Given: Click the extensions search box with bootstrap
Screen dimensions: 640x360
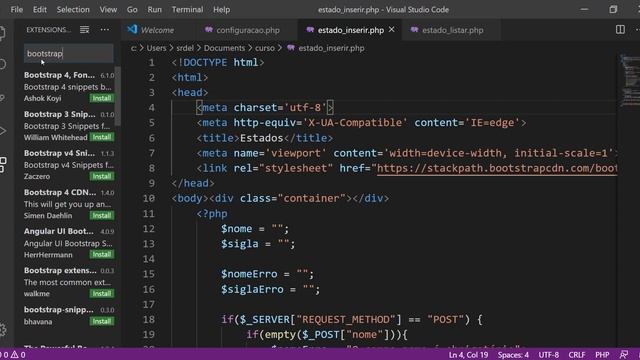Looking at the screenshot, I should [69, 53].
